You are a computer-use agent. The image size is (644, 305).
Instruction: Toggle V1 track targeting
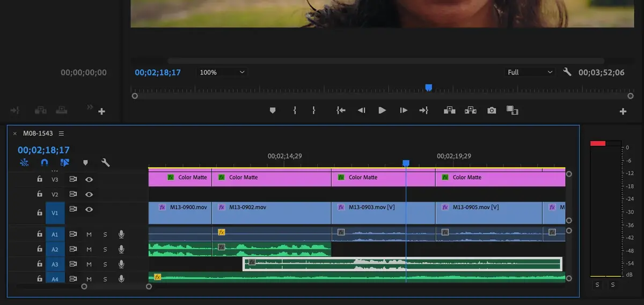click(55, 213)
